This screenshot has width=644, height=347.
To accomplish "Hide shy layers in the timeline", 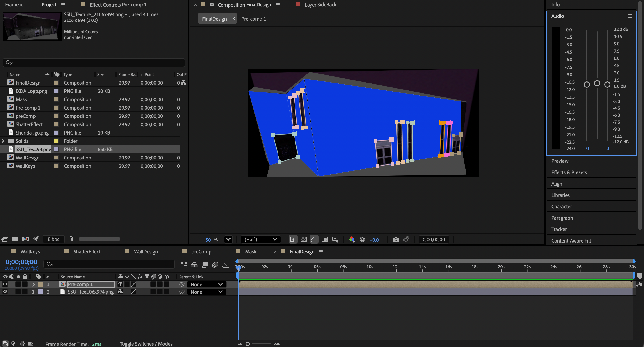I will 194,264.
